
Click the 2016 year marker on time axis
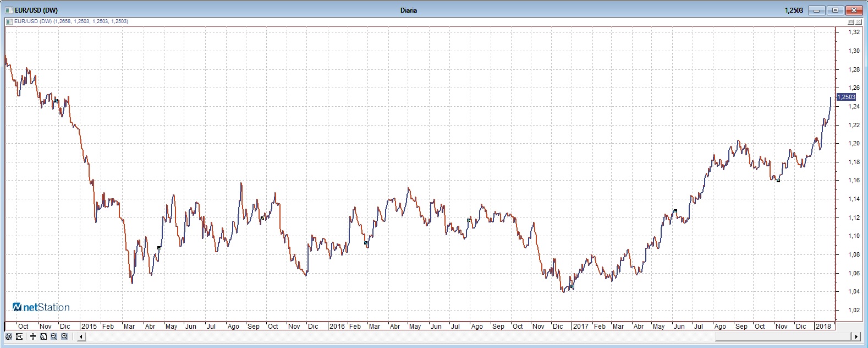[x=337, y=326]
